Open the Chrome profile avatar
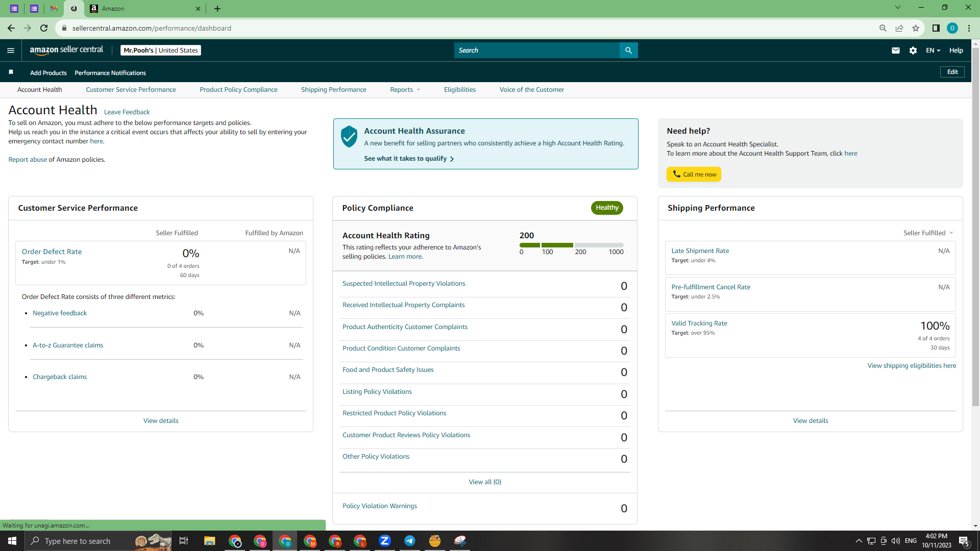 tap(952, 28)
